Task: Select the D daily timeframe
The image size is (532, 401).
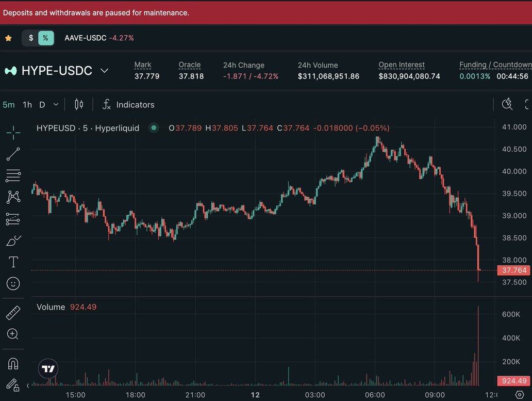Action: [42, 105]
